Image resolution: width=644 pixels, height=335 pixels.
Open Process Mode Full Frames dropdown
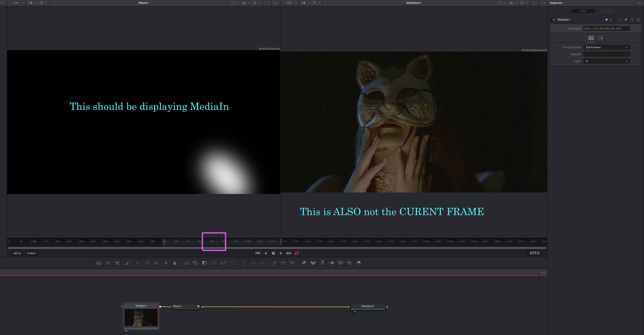(607, 47)
